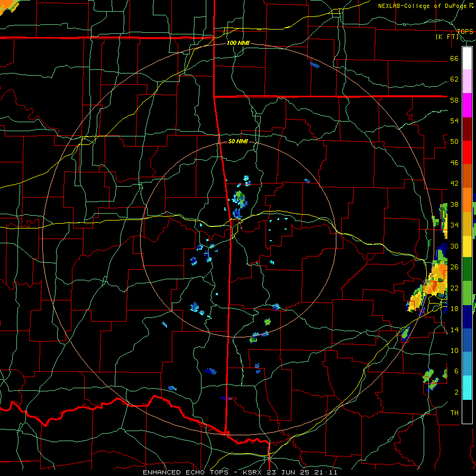
Task: Click the light green legend swatch
Action: click(x=467, y=293)
